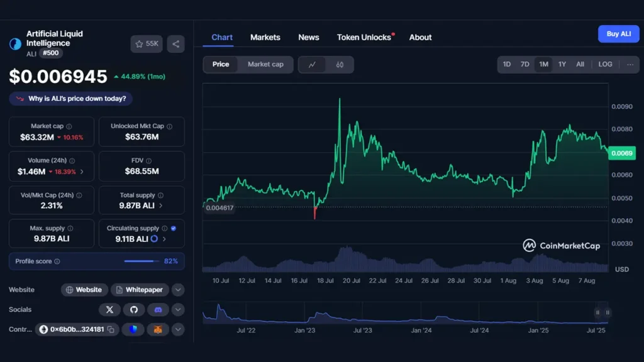Click the Profile score progress bar
The image size is (644, 362).
142,261
